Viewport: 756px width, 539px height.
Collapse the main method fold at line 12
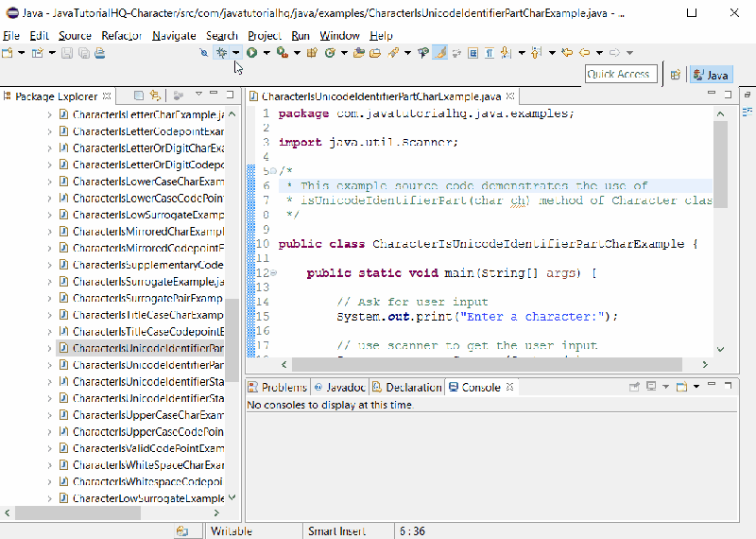pos(273,272)
